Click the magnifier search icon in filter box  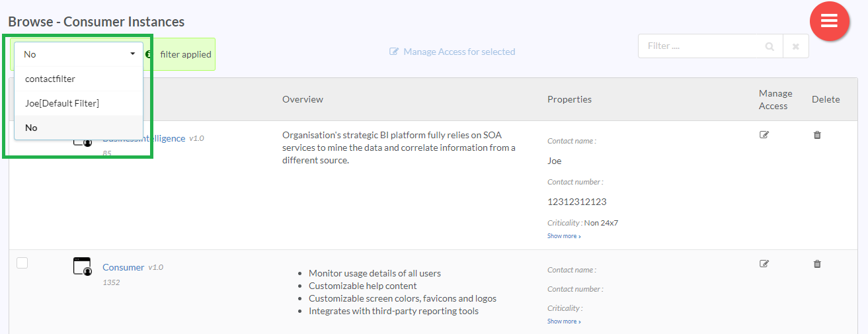769,46
